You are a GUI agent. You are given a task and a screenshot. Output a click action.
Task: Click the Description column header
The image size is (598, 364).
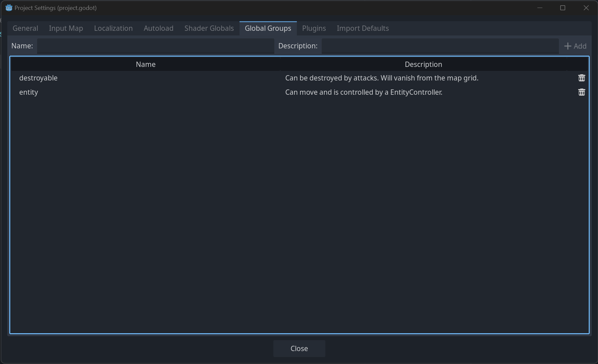click(423, 64)
